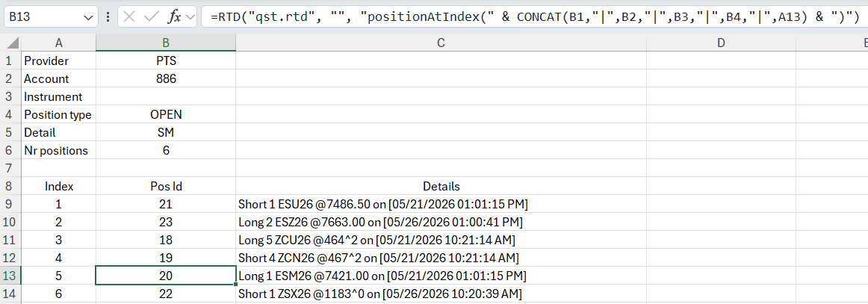Select column C header
Screen dimensions: 868x304
tap(441, 42)
